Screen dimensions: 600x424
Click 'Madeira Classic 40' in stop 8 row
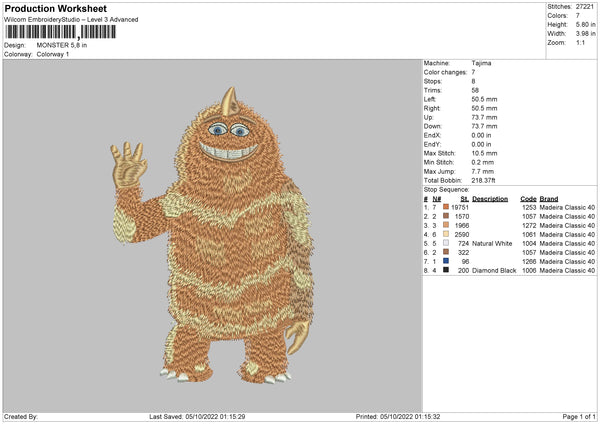567,271
